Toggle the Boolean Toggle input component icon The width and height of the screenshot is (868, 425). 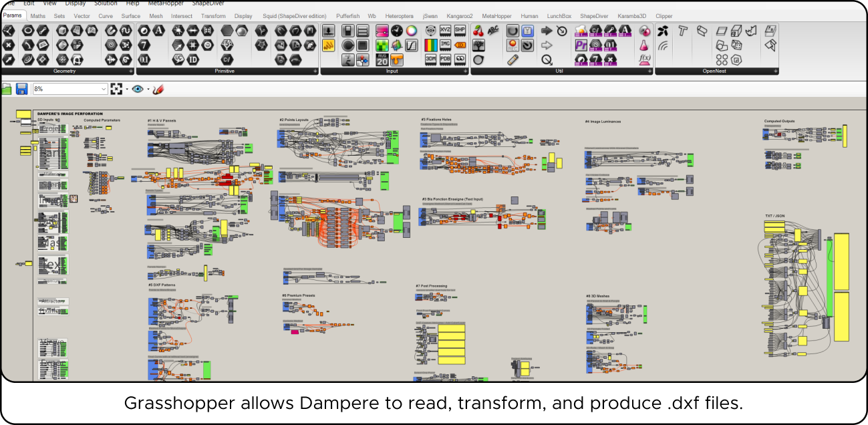pos(347,30)
